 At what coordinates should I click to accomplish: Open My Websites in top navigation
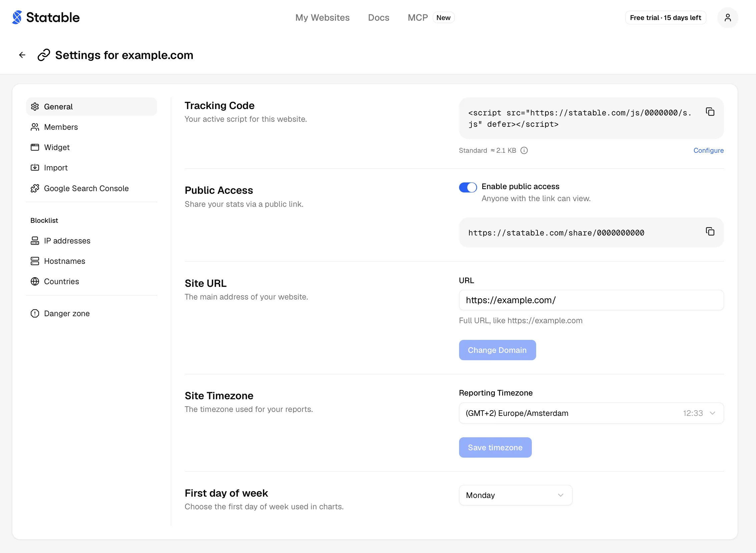322,17
